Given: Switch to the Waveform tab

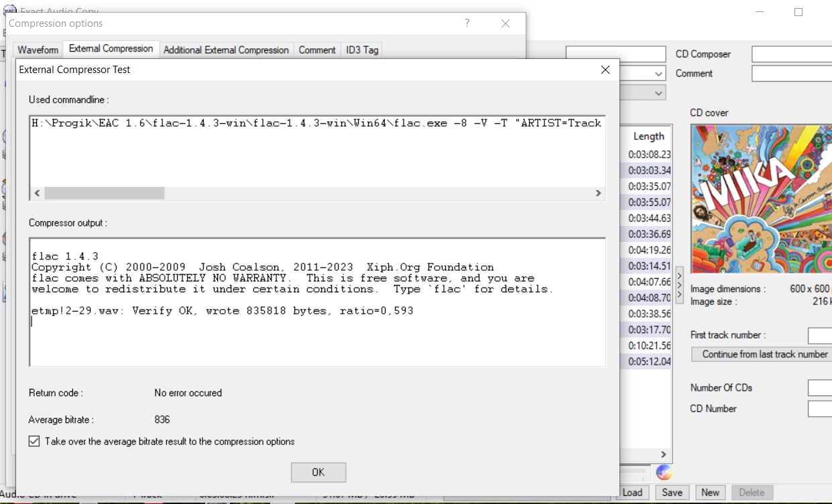Looking at the screenshot, I should [38, 50].
